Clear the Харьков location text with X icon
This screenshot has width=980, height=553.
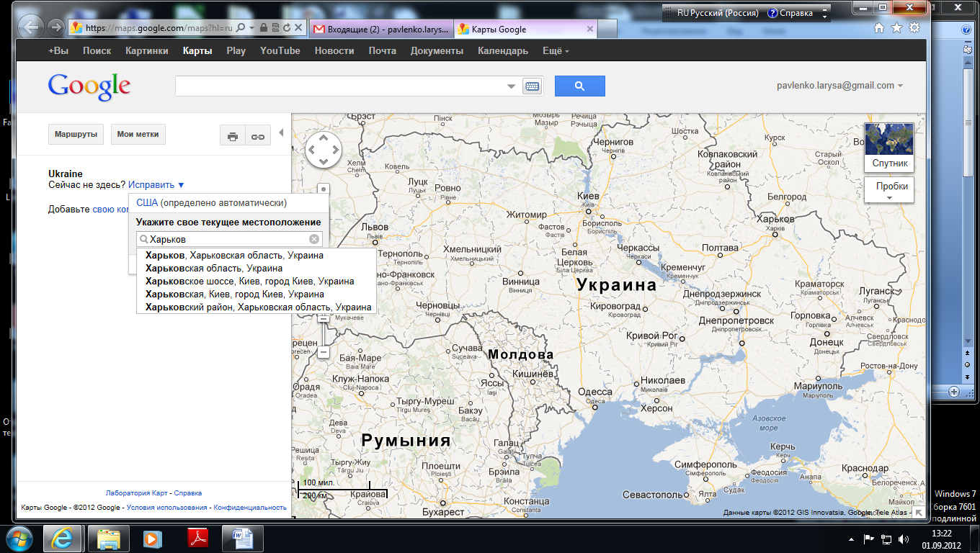314,239
